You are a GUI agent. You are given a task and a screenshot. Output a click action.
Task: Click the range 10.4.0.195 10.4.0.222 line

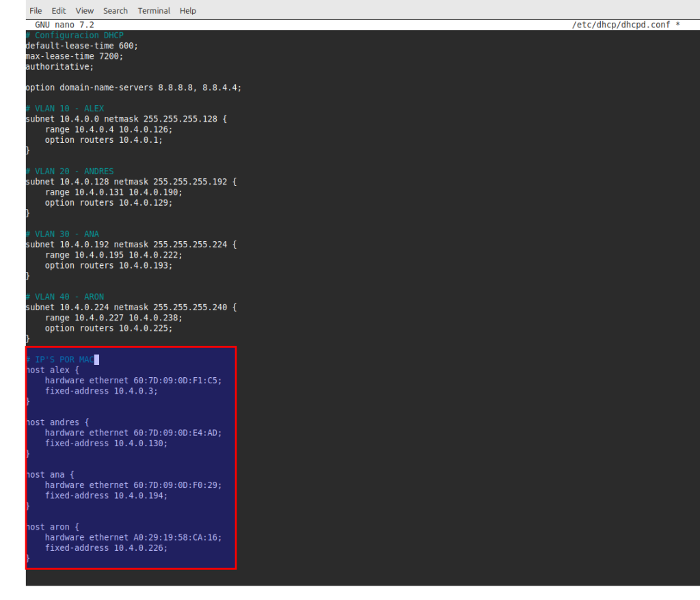pyautogui.click(x=113, y=255)
